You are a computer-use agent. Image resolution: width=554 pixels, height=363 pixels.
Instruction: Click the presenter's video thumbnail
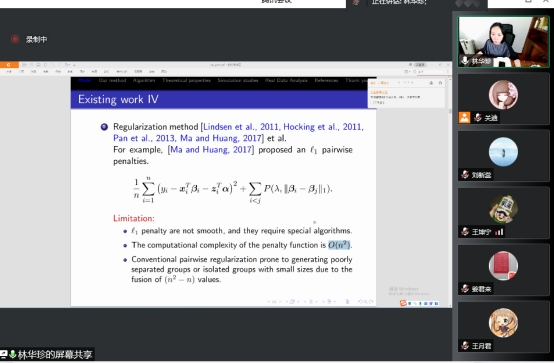tap(503, 42)
